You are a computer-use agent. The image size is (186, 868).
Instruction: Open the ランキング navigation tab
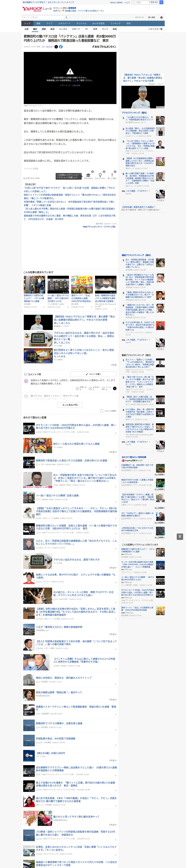(115, 24)
